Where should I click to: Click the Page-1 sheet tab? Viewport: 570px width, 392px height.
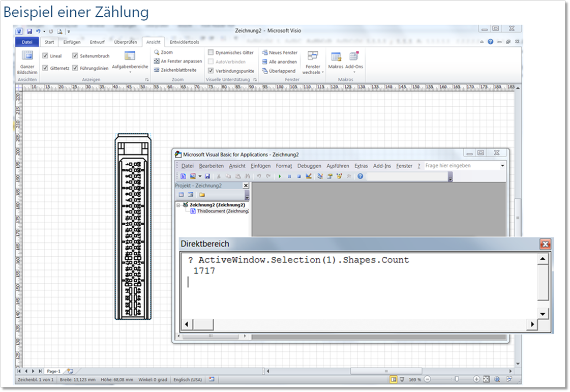[54, 371]
